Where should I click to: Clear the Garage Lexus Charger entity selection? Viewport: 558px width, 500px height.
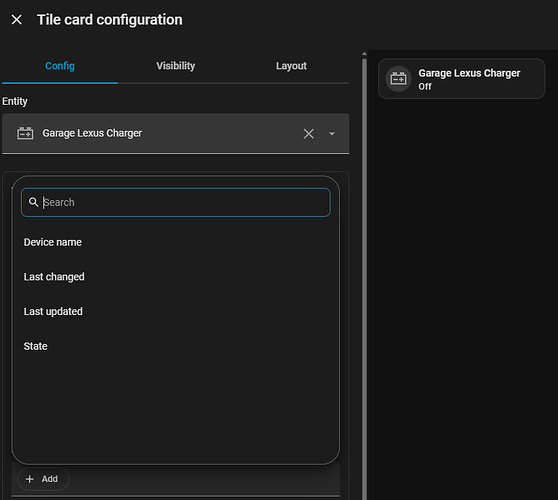pyautogui.click(x=309, y=134)
